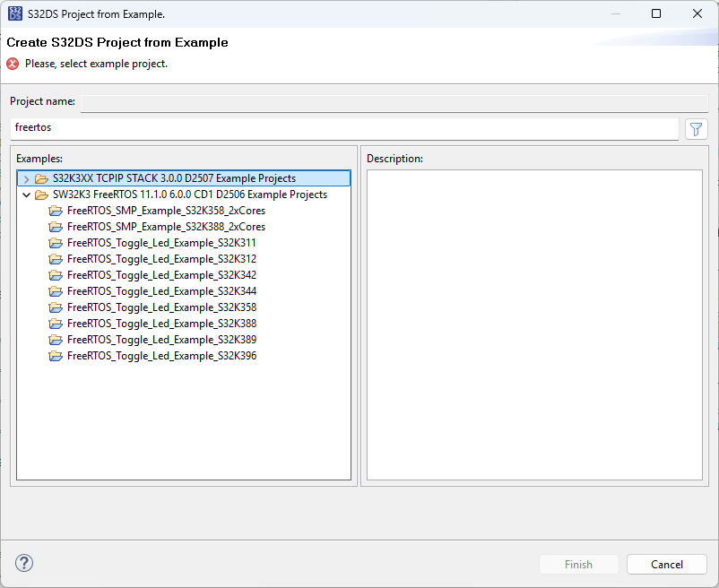The height and width of the screenshot is (588, 719).
Task: Highlight FreeRTOS_Toggle_Led_Example_S32K358
Action: coord(161,307)
